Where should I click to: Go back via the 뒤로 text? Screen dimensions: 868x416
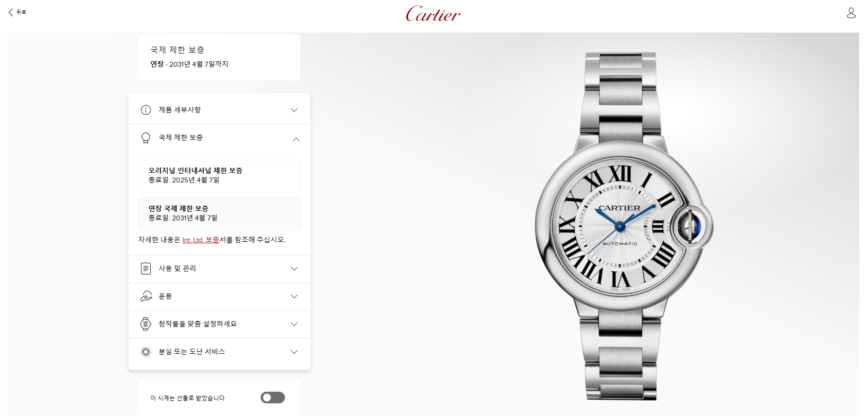tap(21, 12)
